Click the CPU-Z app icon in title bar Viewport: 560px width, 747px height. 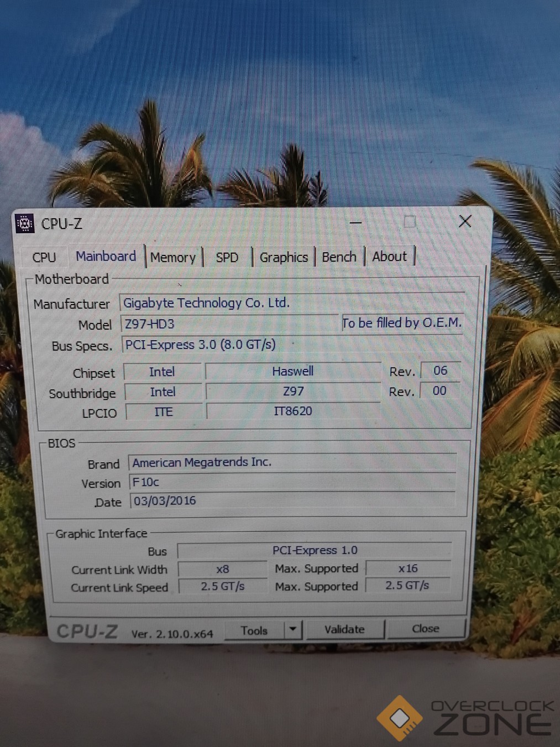(x=25, y=223)
